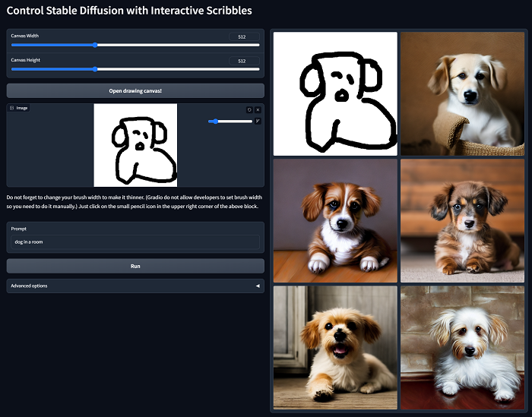Click the pencil brush icon
The height and width of the screenshot is (417, 532).
point(258,121)
